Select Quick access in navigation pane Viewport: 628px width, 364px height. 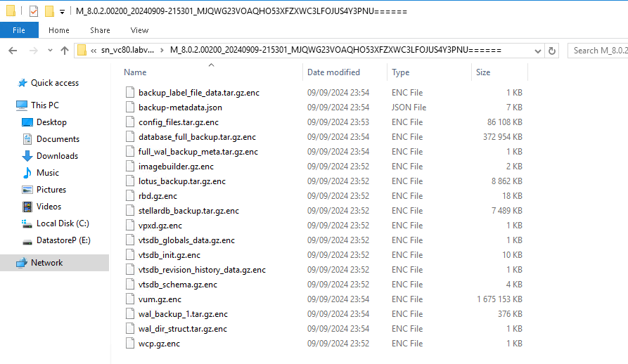click(55, 83)
